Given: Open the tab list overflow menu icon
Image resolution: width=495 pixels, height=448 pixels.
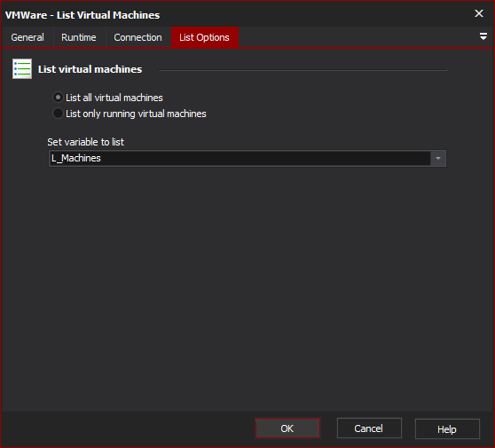Looking at the screenshot, I should [483, 36].
